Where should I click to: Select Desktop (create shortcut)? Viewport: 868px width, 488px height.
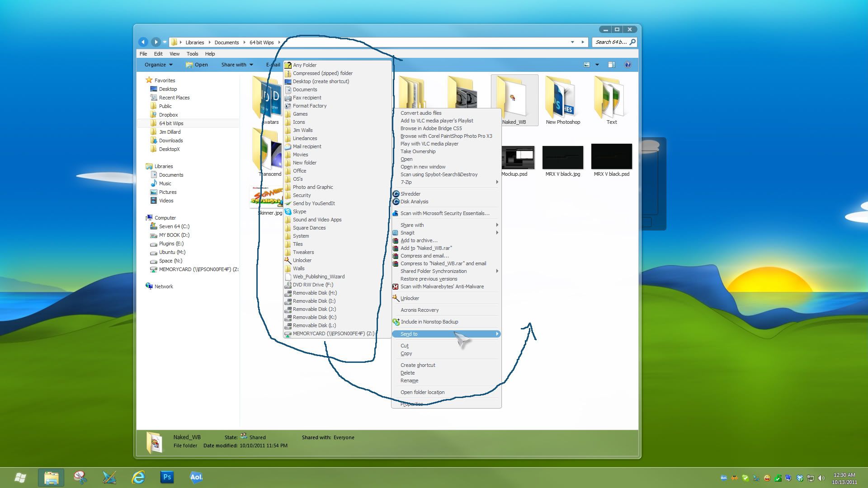(321, 81)
